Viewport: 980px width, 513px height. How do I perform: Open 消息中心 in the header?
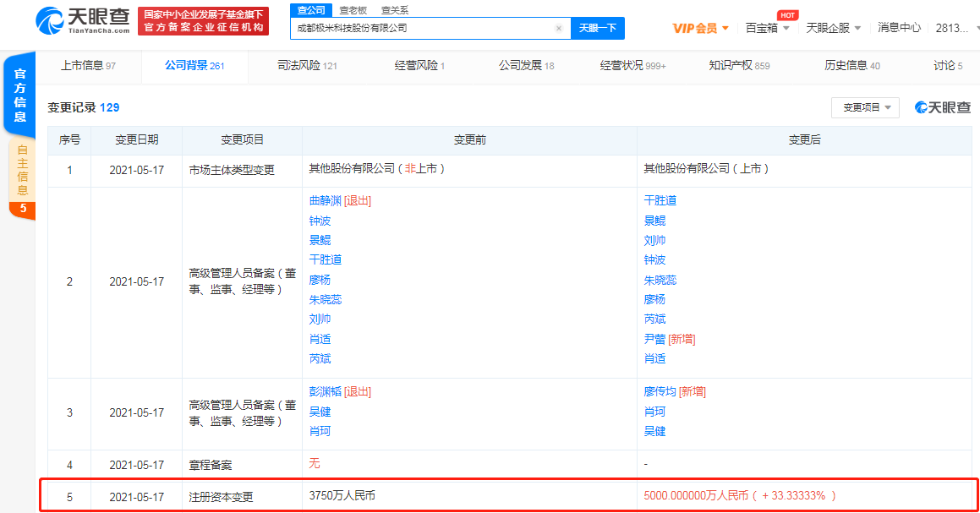[x=899, y=28]
